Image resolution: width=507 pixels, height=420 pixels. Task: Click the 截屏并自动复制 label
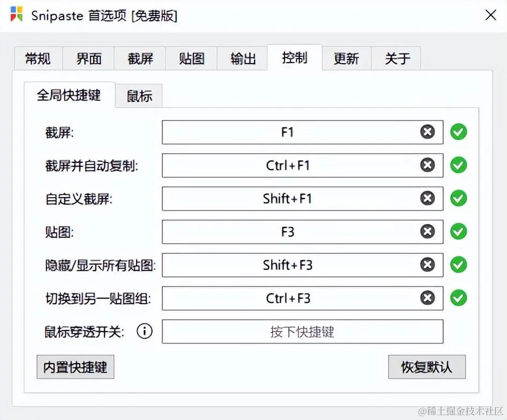coord(92,166)
